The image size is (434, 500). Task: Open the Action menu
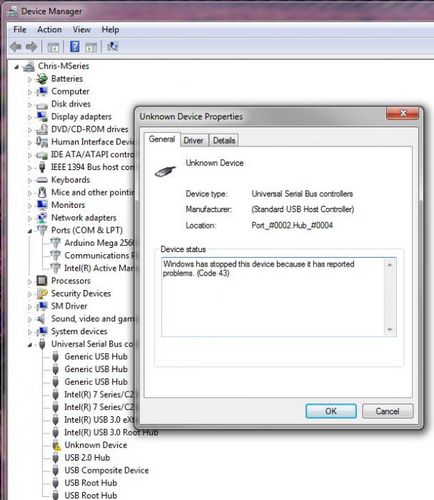tap(49, 30)
